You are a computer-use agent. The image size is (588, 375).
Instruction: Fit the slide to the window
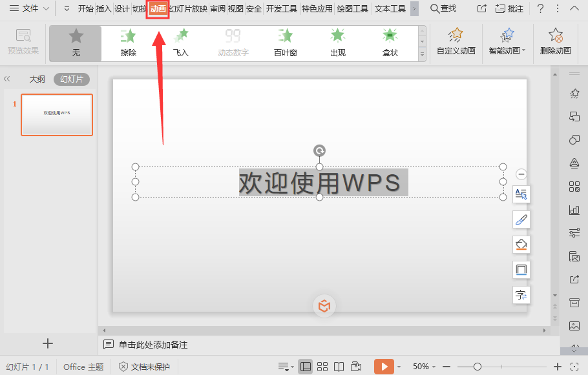click(x=574, y=367)
